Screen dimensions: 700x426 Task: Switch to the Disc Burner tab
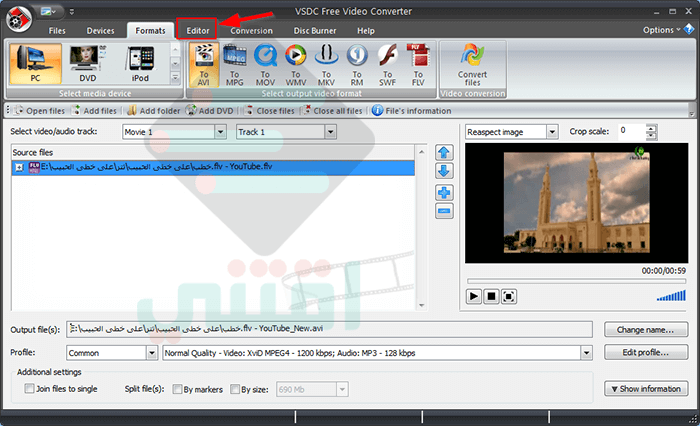click(x=315, y=30)
